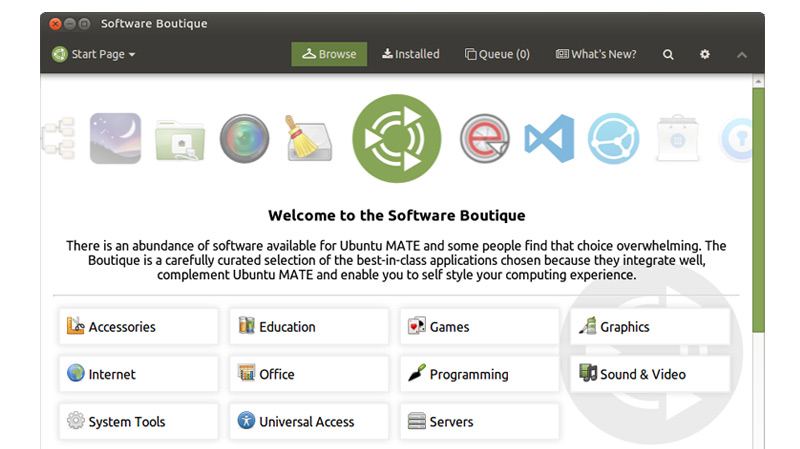Click the camera lens app icon
The image size is (800, 449).
coord(244,138)
